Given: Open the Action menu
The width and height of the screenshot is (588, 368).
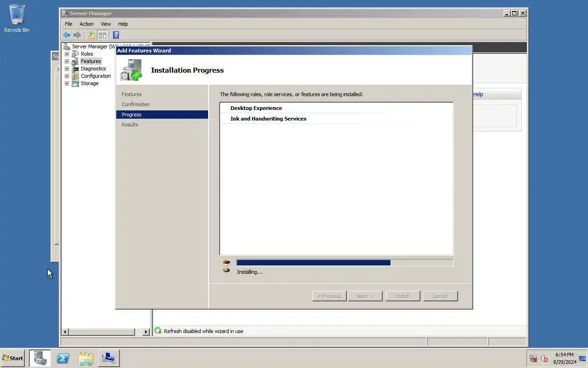Looking at the screenshot, I should click(x=86, y=24).
